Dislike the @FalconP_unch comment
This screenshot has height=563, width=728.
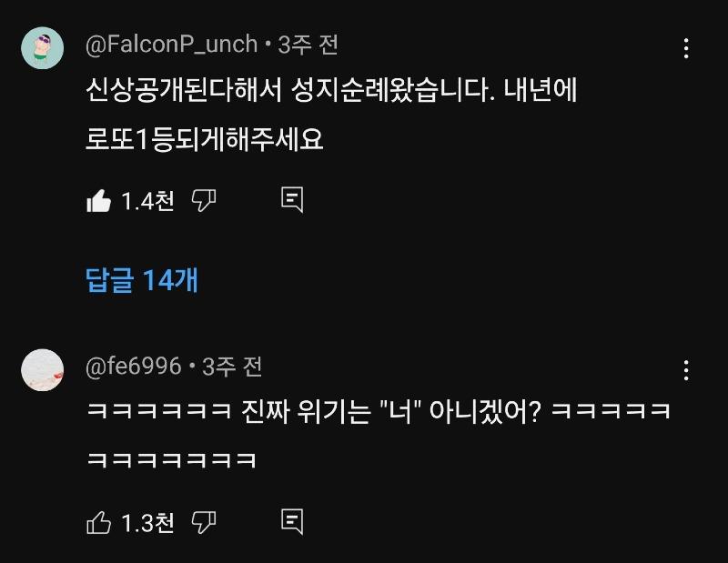pos(204,201)
